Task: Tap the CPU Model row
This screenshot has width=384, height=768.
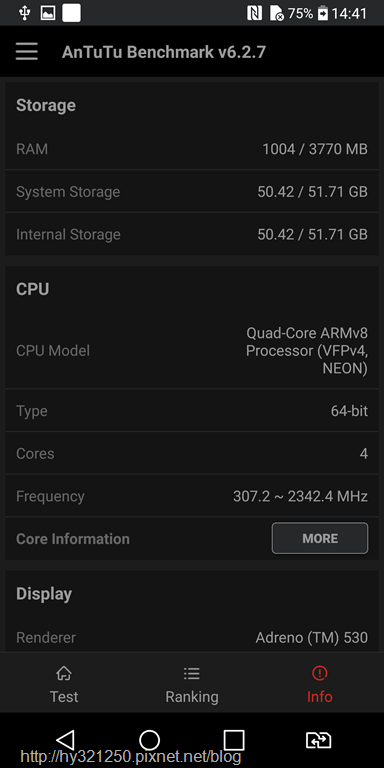Action: click(x=192, y=351)
